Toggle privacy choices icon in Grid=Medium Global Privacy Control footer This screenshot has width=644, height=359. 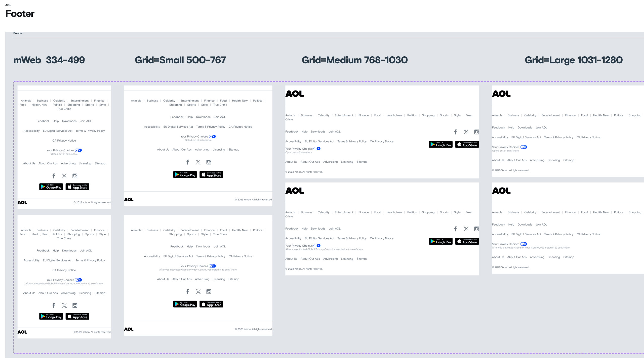click(317, 246)
